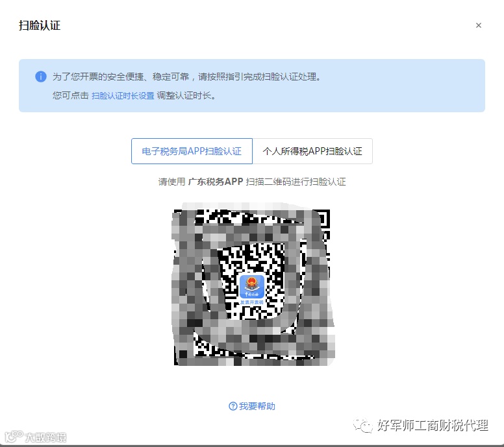
Task: Click the question mark help icon
Action: (233, 406)
